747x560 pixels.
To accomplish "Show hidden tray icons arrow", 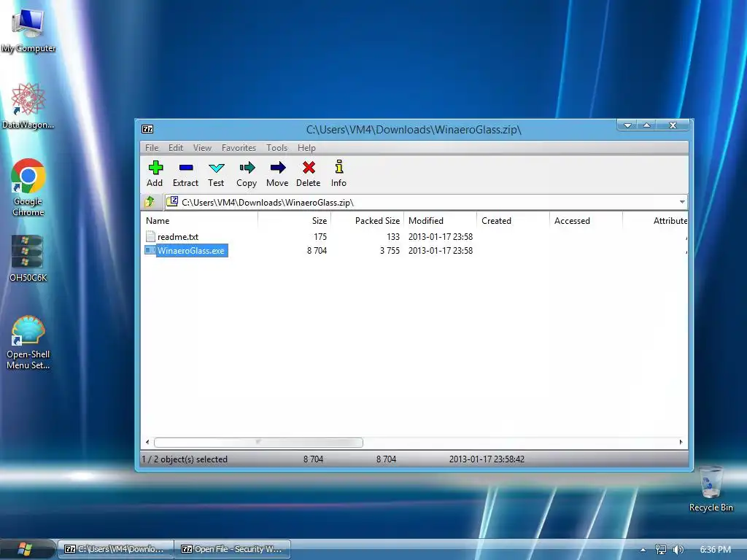I will point(643,550).
